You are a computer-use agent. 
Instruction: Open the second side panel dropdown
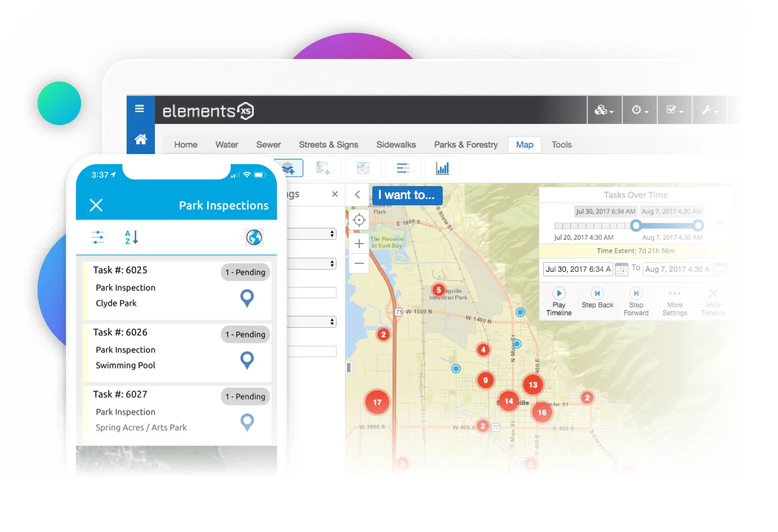click(x=311, y=264)
